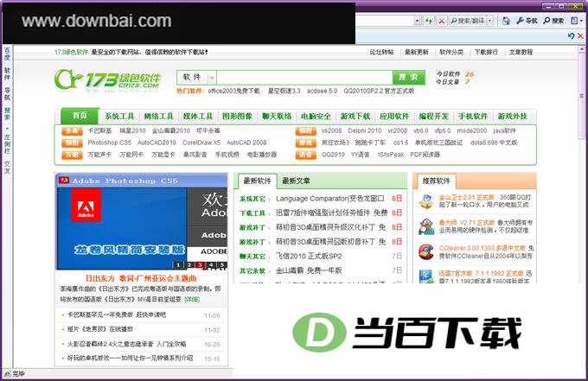Click the 金山毒霸 免费一年版 entry

point(309,270)
